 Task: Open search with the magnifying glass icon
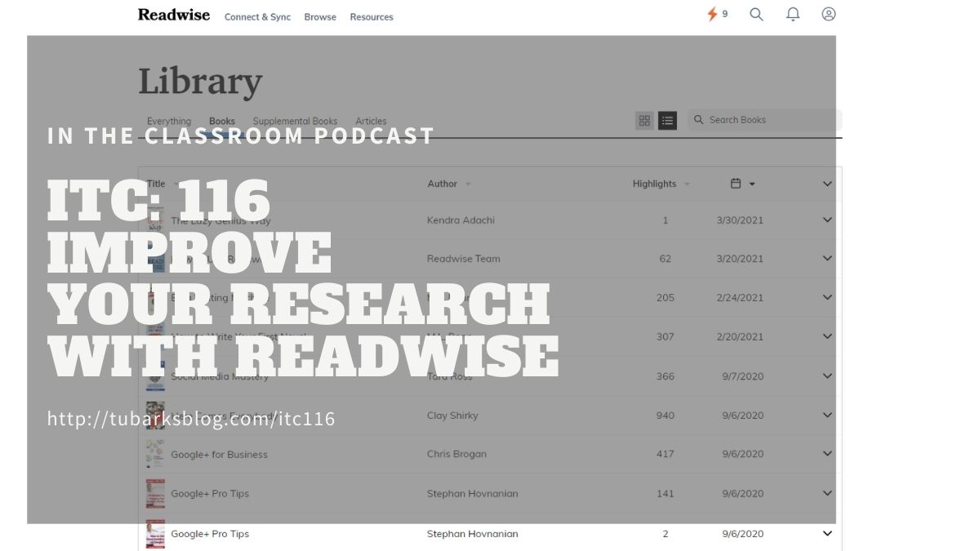pos(756,14)
